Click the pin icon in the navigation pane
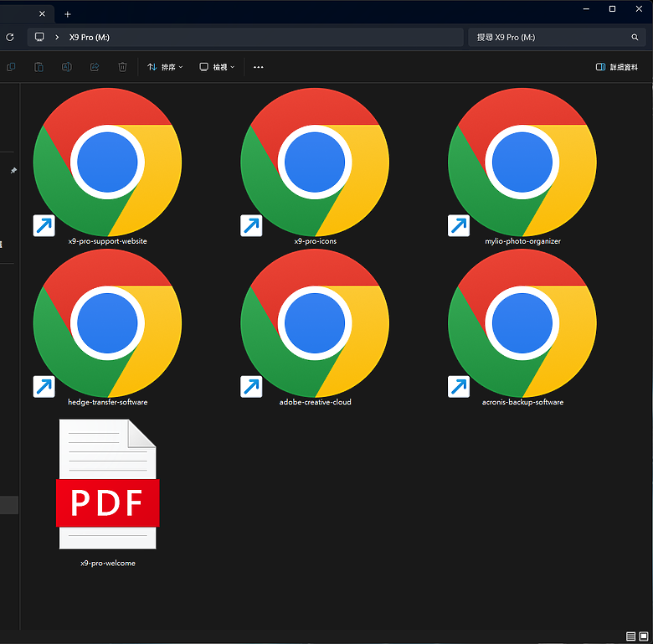This screenshot has width=653, height=644. tap(13, 170)
